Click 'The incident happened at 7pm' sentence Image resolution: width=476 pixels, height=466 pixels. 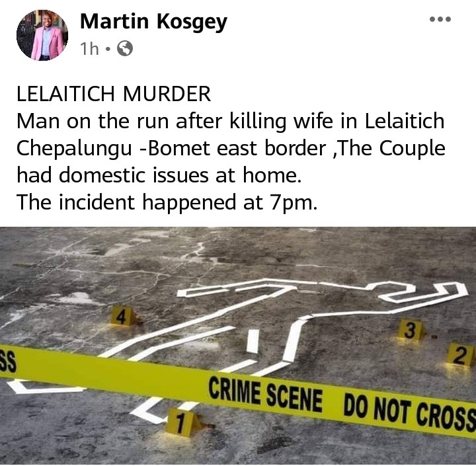(x=167, y=202)
